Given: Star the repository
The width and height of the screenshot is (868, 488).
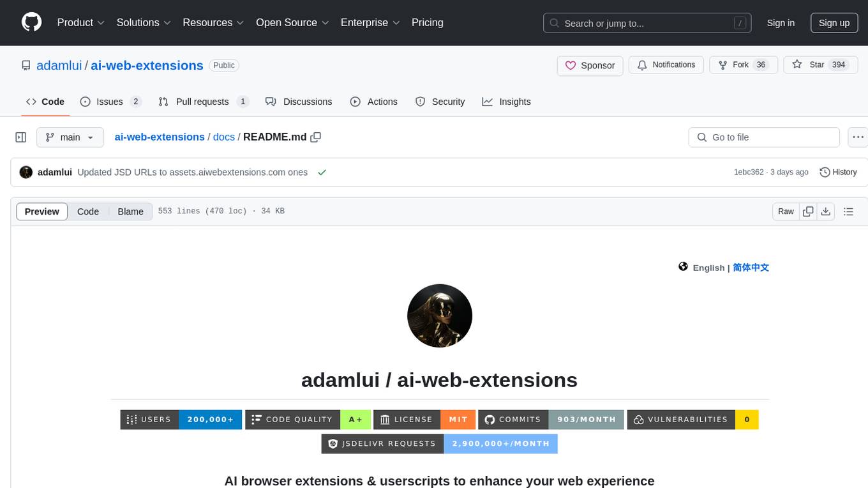Looking at the screenshot, I should pos(820,65).
